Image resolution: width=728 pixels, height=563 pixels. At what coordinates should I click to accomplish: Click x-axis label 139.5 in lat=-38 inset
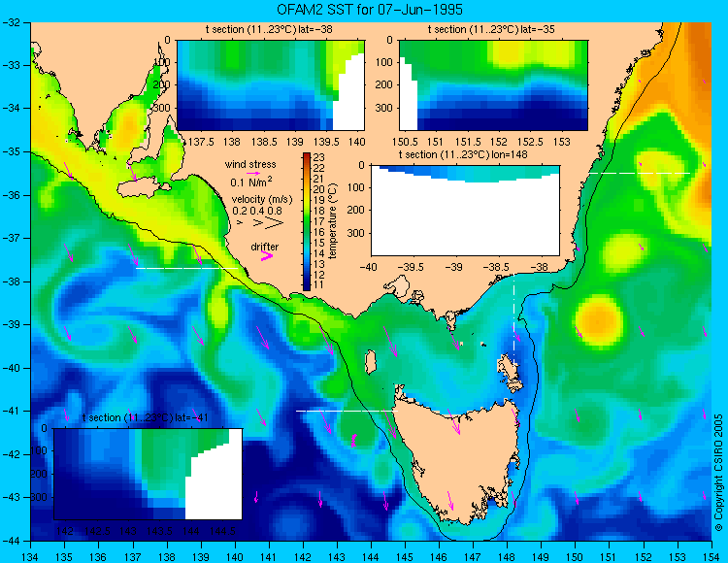tap(327, 142)
